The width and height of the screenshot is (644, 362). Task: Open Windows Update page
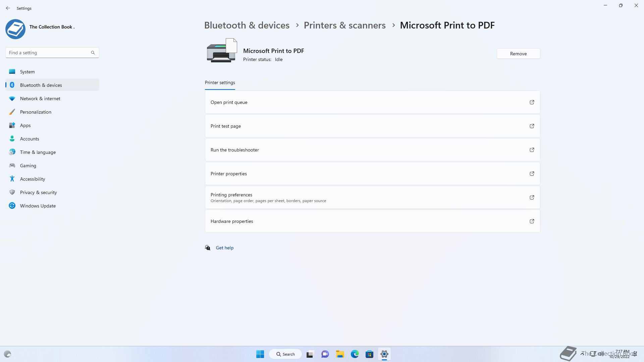(52, 205)
